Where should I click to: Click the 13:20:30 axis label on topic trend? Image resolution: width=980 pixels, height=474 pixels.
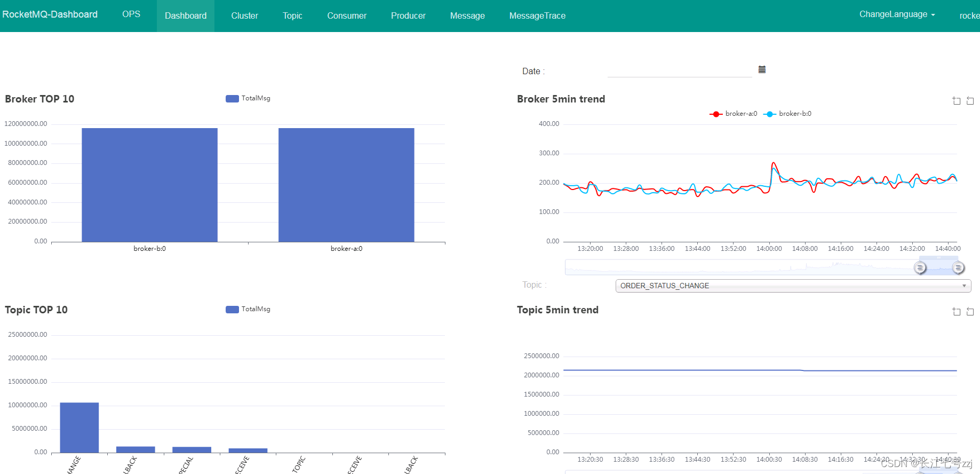coord(590,460)
